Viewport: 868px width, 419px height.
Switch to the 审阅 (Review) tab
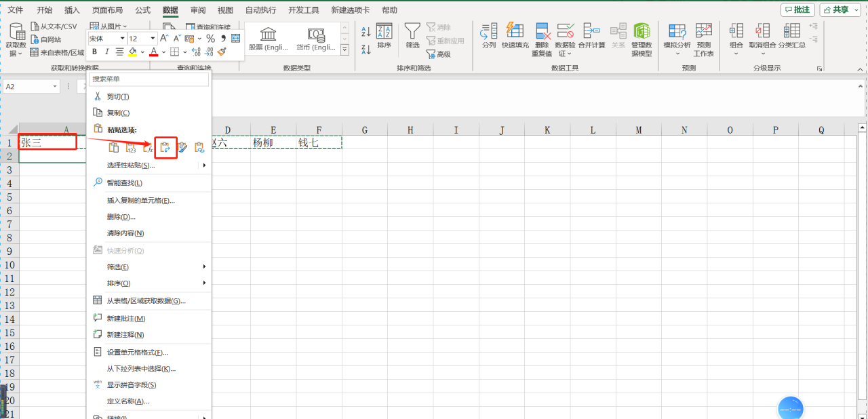coord(198,10)
